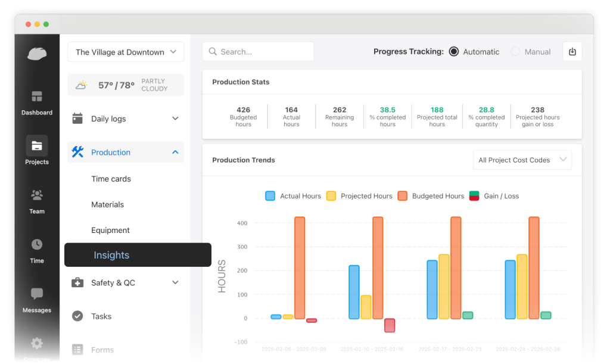Open All Project Cost Codes dropdown
This screenshot has width=610, height=364.
522,160
